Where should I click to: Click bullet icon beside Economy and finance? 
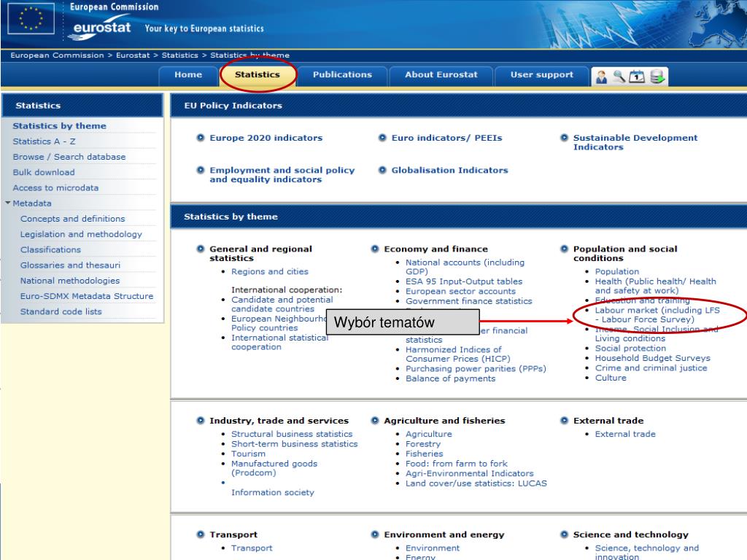(x=375, y=249)
